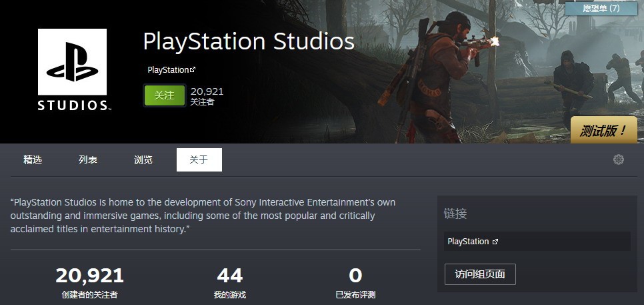
Task: Switch to the 精选 tab
Action: pos(33,160)
